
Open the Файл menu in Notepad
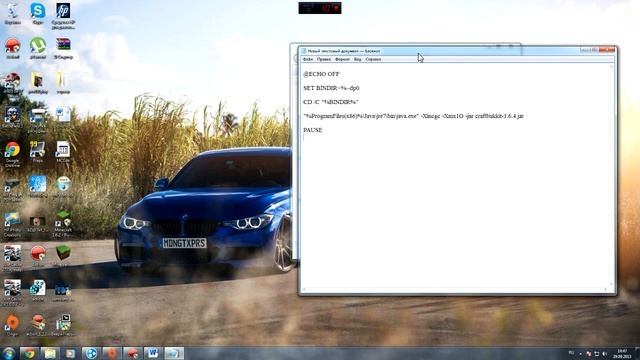[308, 59]
